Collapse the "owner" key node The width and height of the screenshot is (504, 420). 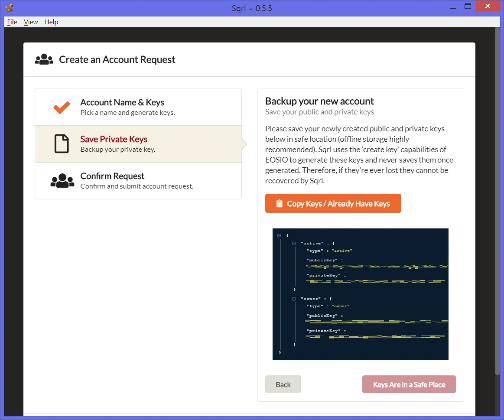pyautogui.click(x=294, y=299)
